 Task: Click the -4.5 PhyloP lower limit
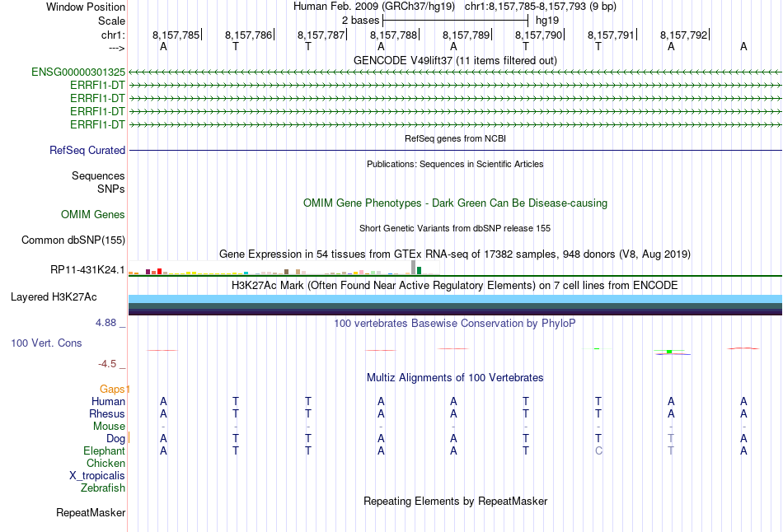pos(107,364)
